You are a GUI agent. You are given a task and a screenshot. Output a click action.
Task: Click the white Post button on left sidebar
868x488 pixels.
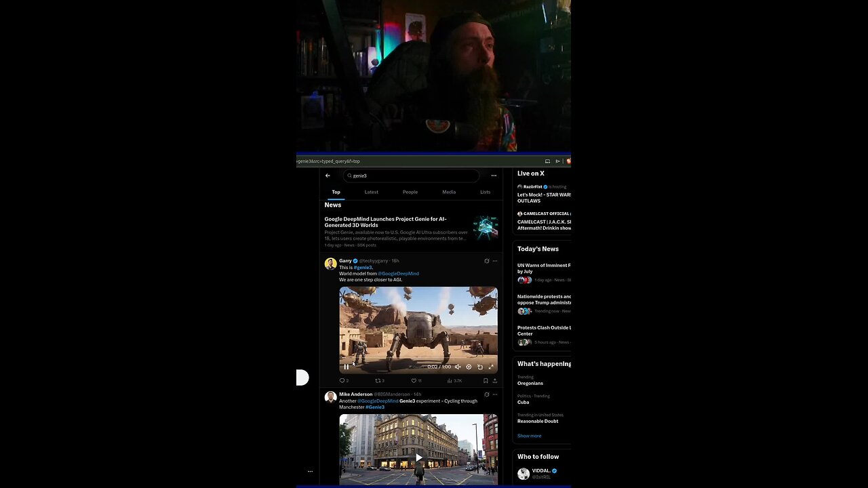click(302, 378)
